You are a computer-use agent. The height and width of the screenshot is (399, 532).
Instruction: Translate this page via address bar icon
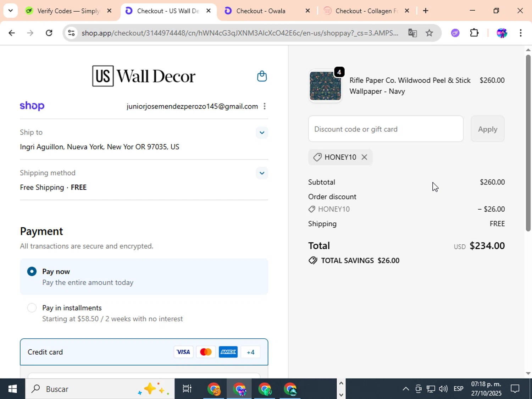pyautogui.click(x=412, y=33)
